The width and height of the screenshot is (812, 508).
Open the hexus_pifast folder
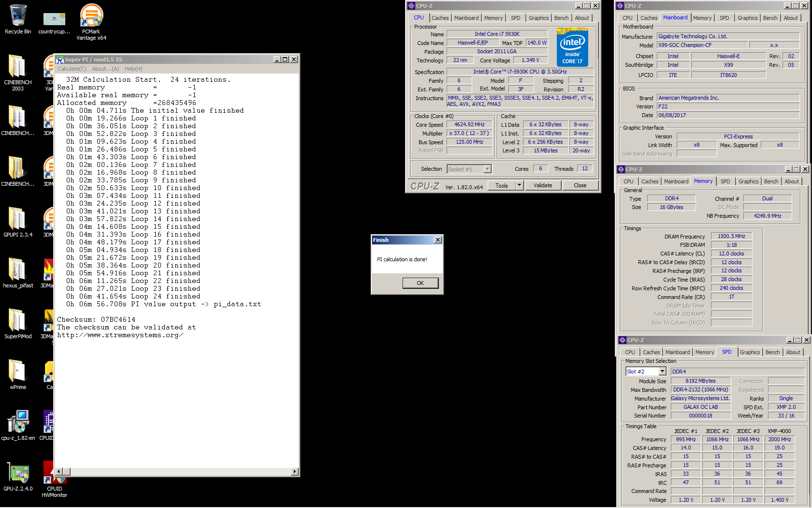18,273
